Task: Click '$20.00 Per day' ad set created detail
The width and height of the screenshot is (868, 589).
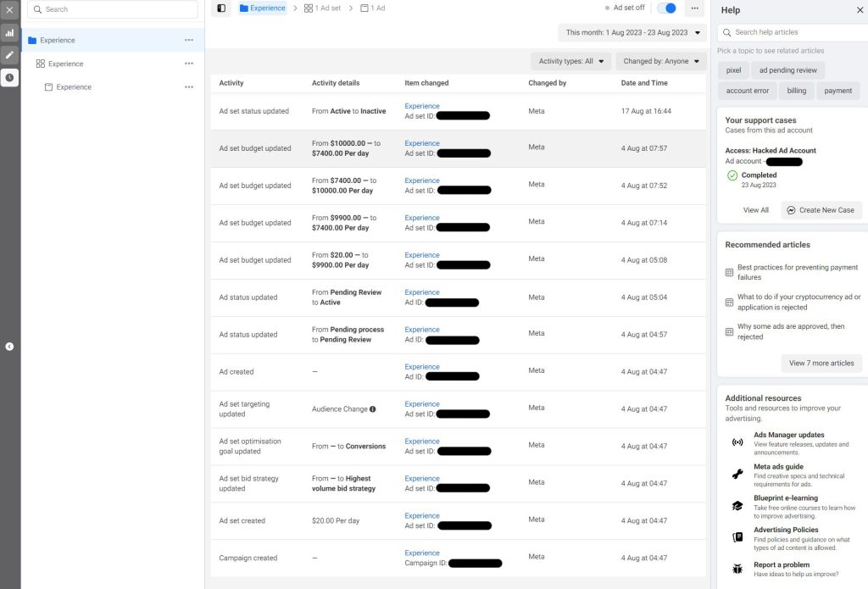Action: (x=336, y=521)
